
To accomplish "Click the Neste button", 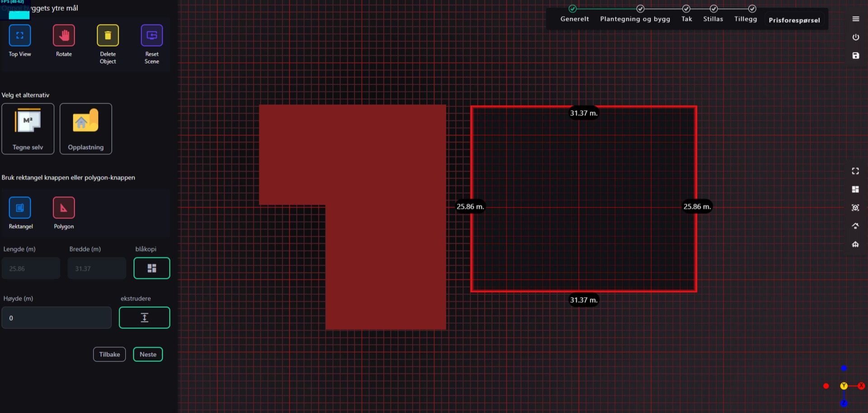I will (148, 354).
